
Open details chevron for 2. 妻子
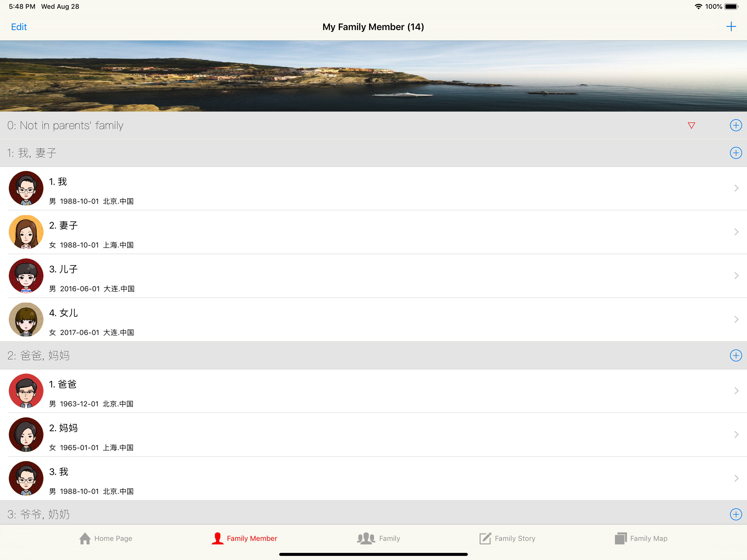tap(736, 232)
